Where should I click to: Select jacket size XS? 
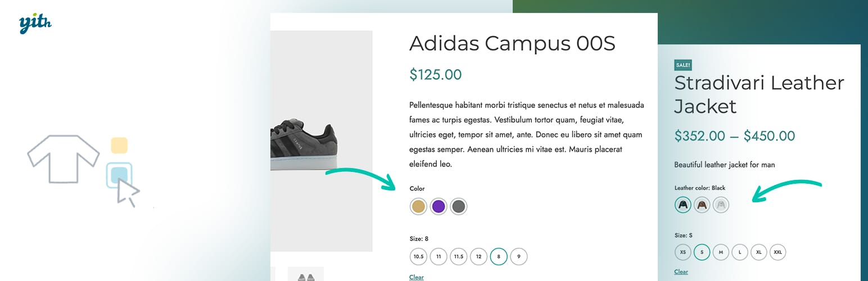pyautogui.click(x=683, y=252)
